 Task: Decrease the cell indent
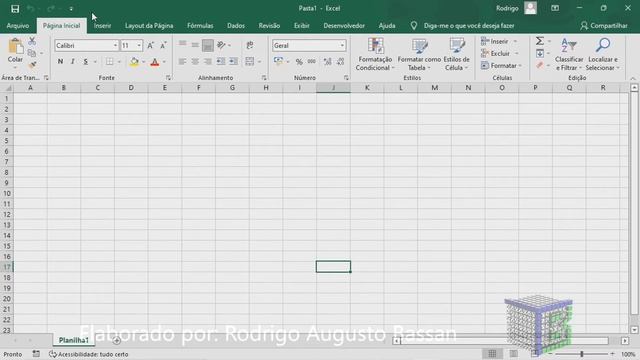221,62
